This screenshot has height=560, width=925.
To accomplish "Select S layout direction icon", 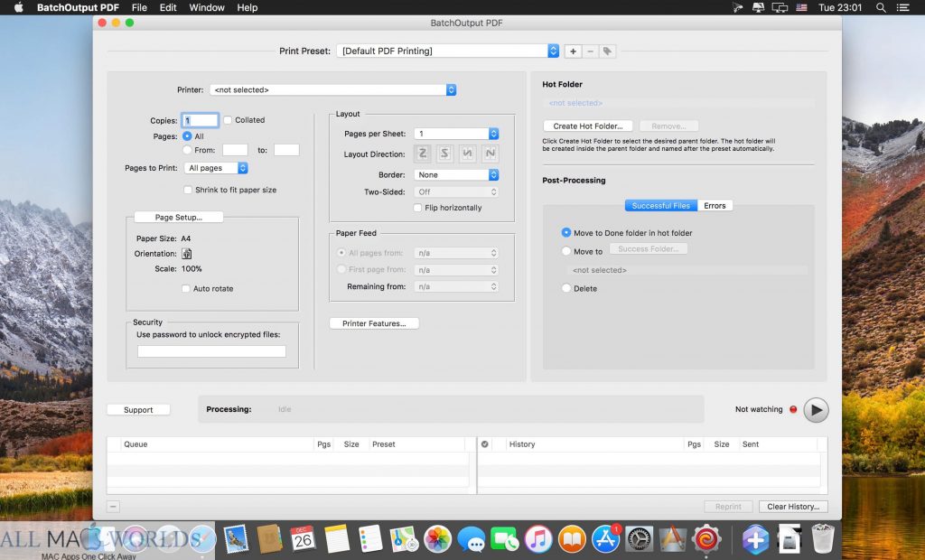I will click(x=444, y=154).
